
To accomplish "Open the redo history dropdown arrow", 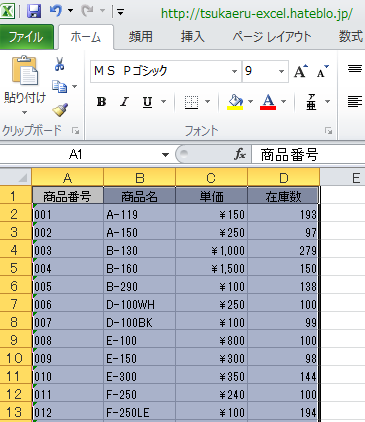I will click(x=102, y=11).
